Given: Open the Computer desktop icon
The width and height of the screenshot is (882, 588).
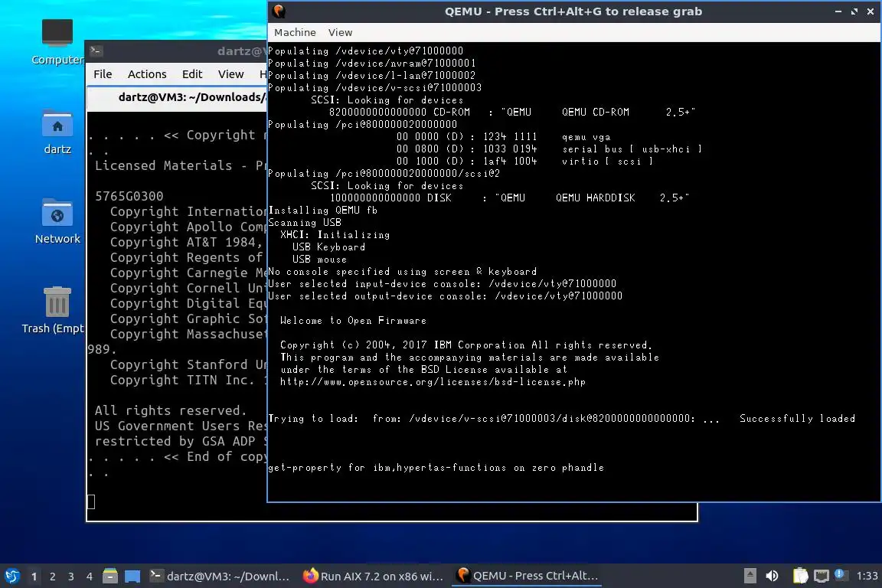Looking at the screenshot, I should click(57, 42).
